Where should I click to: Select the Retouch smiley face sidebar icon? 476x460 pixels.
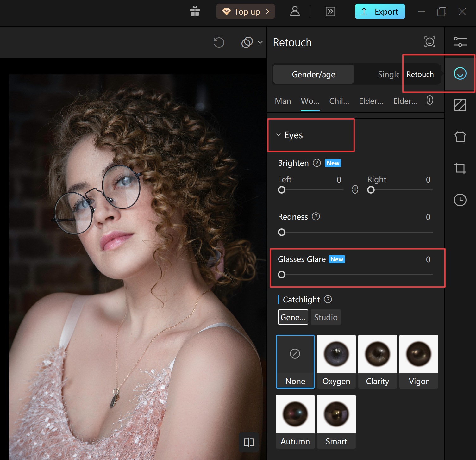coord(460,73)
